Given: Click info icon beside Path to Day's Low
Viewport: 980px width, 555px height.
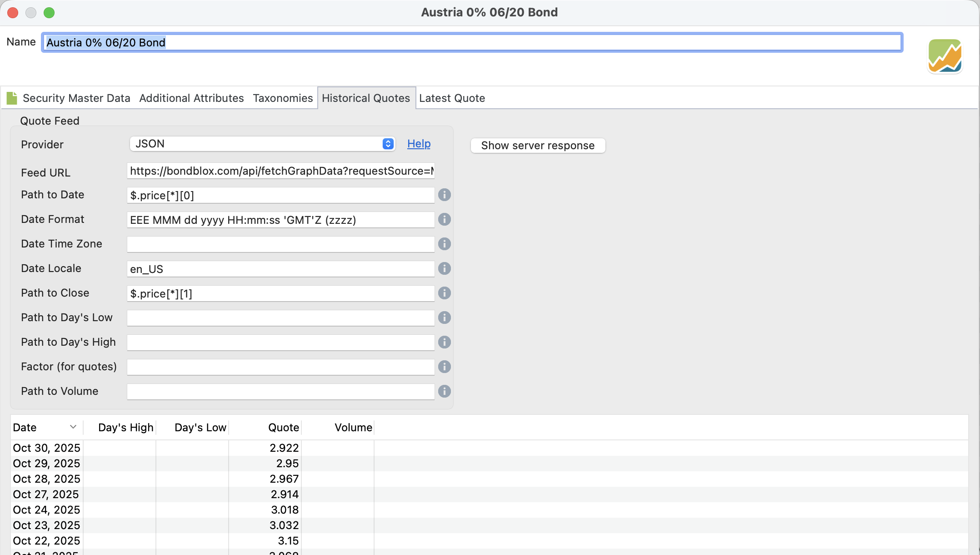Looking at the screenshot, I should point(444,318).
